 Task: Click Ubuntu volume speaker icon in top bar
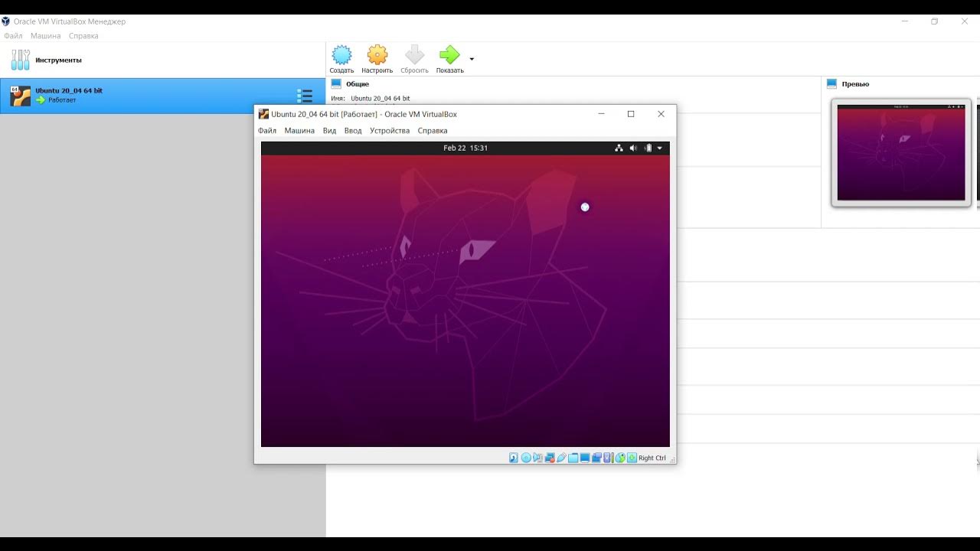point(633,148)
